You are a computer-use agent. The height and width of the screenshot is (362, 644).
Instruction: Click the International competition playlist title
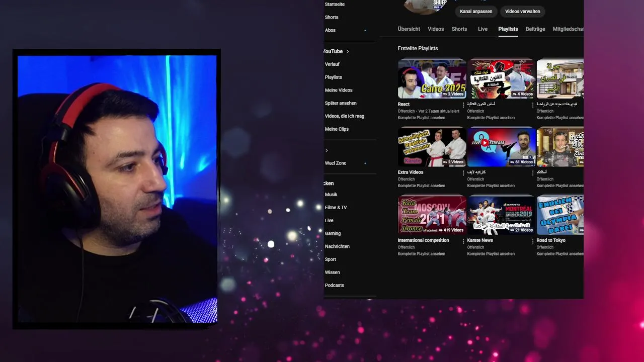click(423, 240)
